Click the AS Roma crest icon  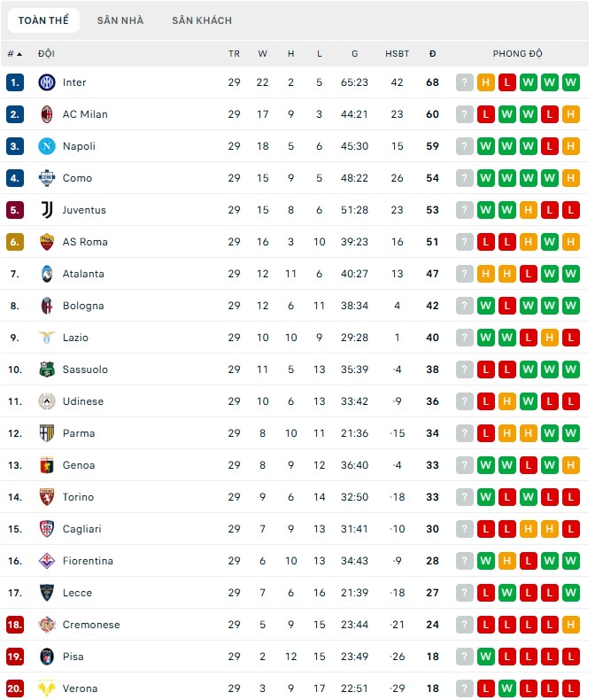click(47, 242)
